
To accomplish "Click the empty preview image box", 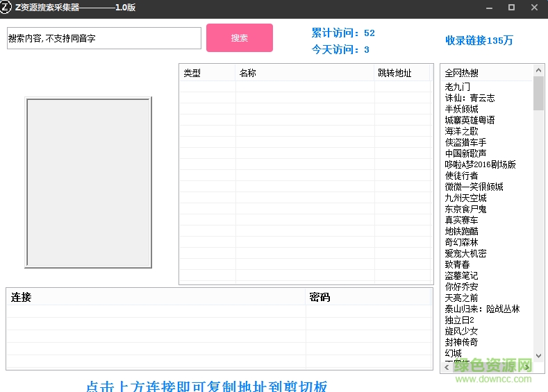I will 88,182.
